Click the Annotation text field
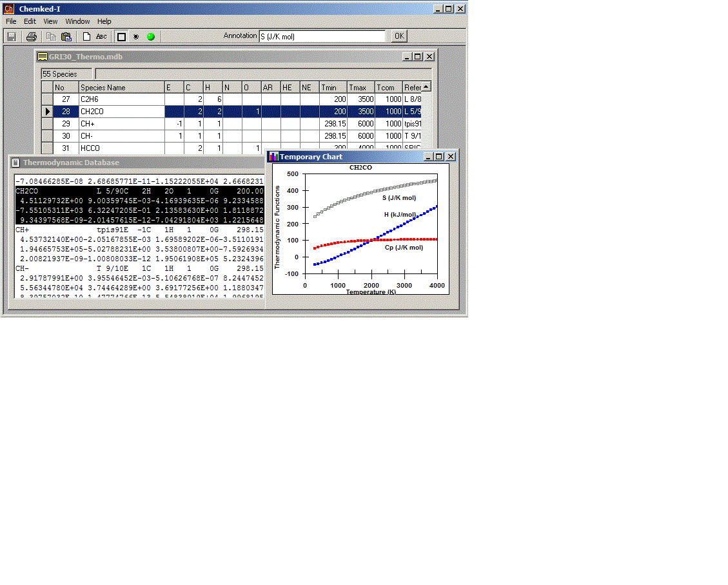 click(x=321, y=37)
